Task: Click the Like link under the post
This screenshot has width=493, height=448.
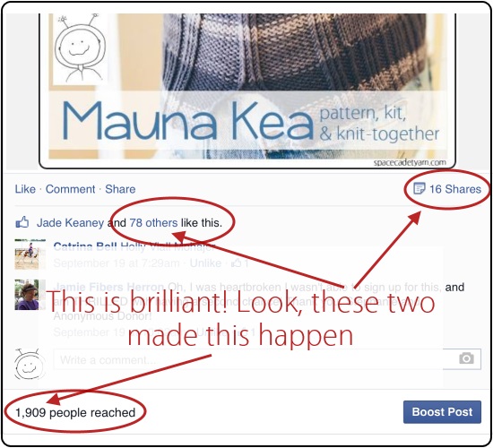Action: click(25, 189)
